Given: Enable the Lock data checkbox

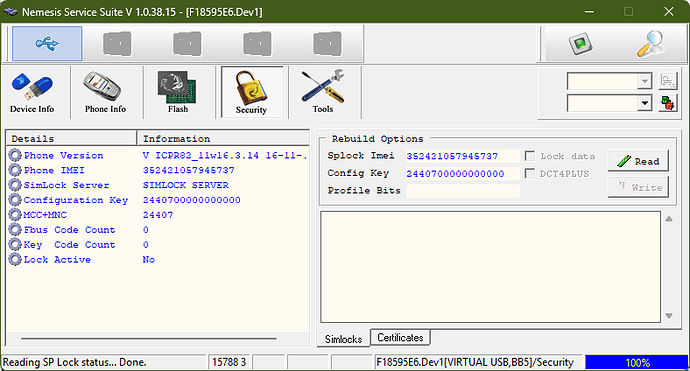Looking at the screenshot, I should pos(530,156).
